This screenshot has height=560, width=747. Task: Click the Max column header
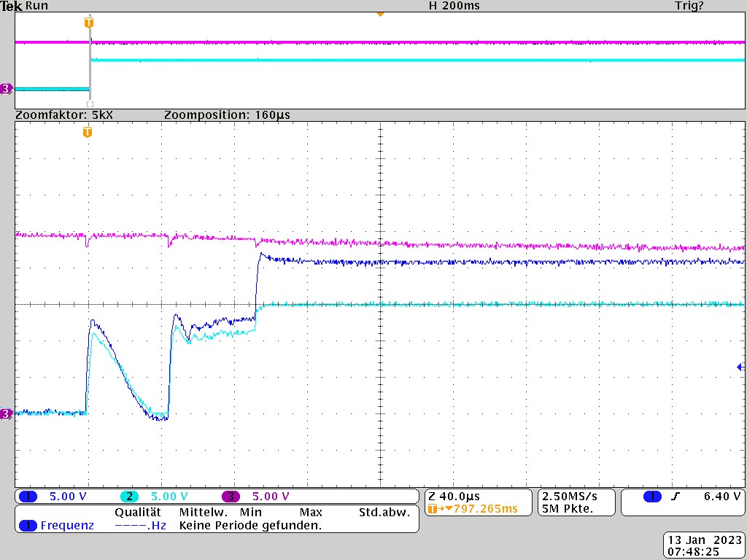(311, 513)
